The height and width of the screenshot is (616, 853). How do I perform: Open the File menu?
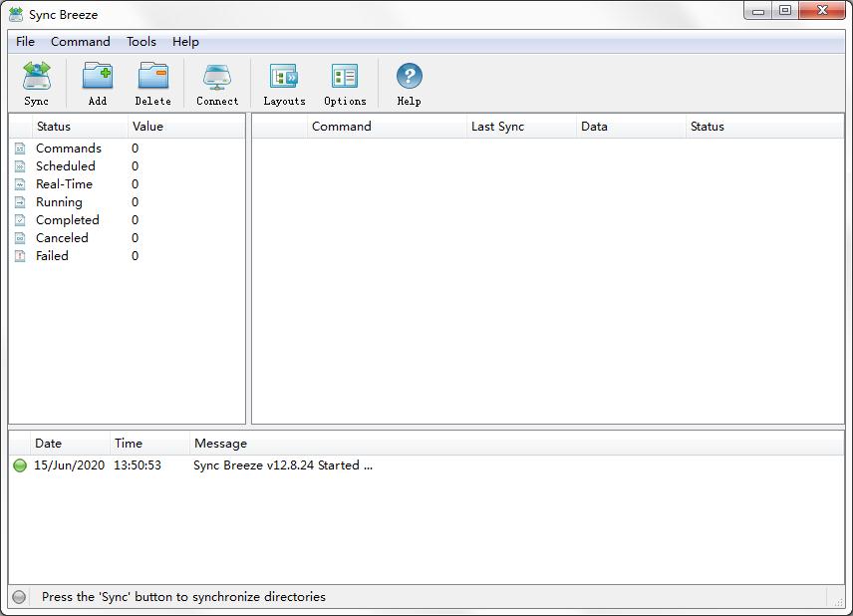[25, 42]
